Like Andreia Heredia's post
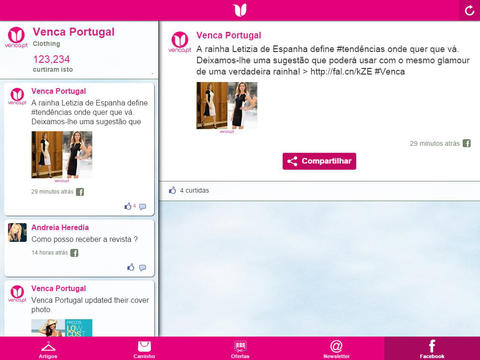480x360 pixels. (131, 267)
